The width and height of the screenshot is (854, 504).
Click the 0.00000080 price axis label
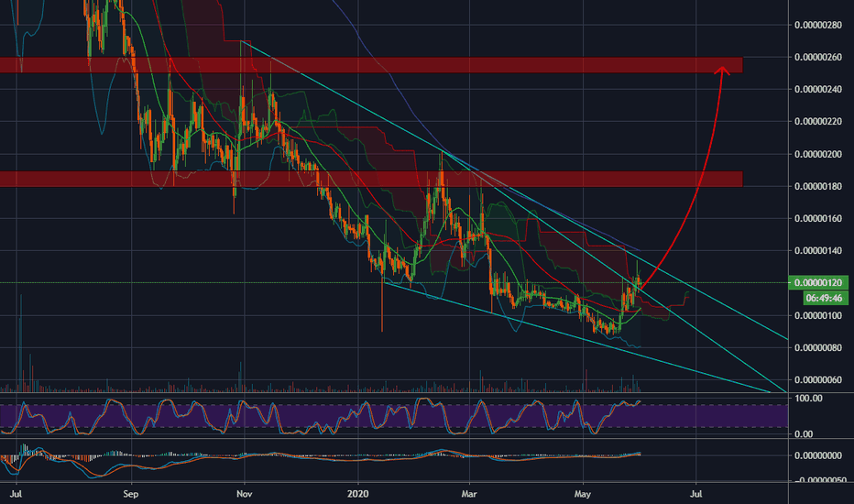tap(818, 347)
